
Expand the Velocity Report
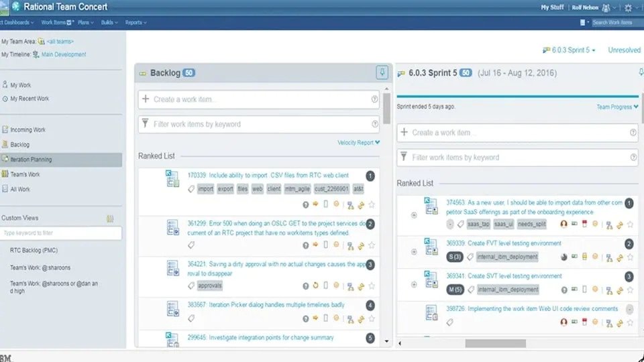tap(358, 143)
